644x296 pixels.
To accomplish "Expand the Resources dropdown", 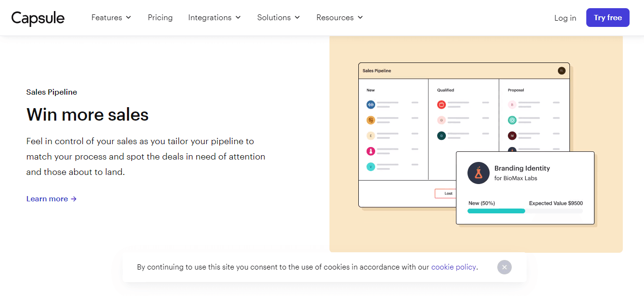I will (x=339, y=17).
